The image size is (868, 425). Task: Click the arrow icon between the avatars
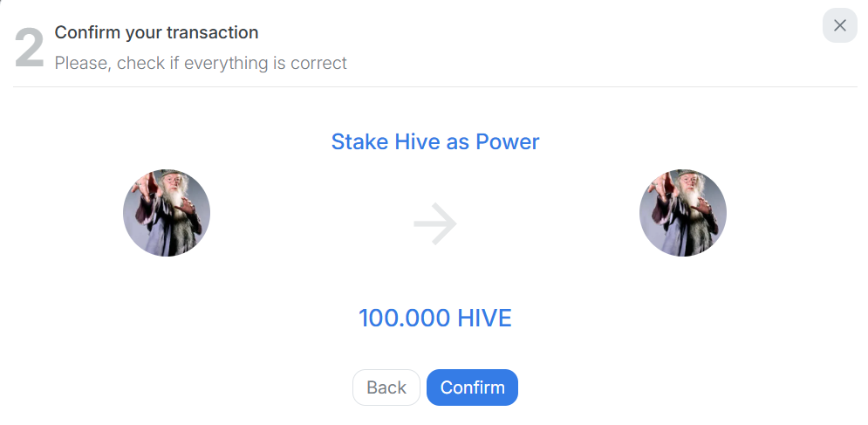435,225
